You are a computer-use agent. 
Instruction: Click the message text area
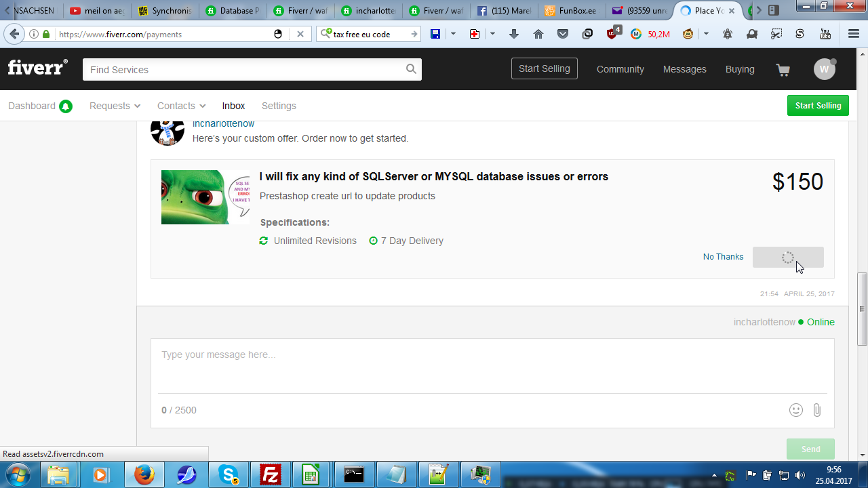(x=492, y=366)
